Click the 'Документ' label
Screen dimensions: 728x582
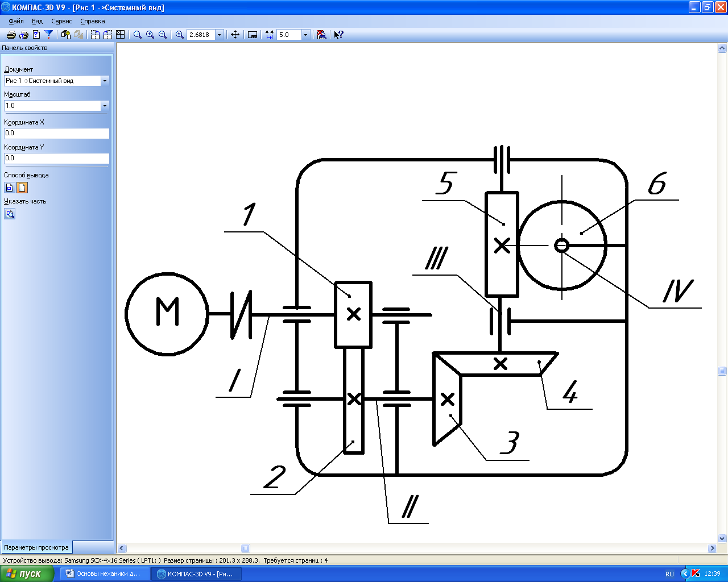coord(19,69)
